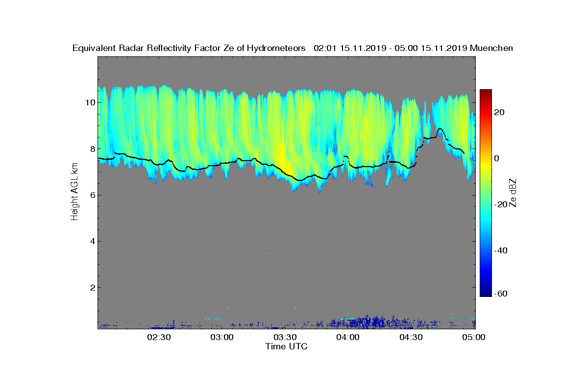Click the black cloud-base line peak near 04:45
Image resolution: width=588 pixels, height=392 pixels.
pyautogui.click(x=440, y=129)
